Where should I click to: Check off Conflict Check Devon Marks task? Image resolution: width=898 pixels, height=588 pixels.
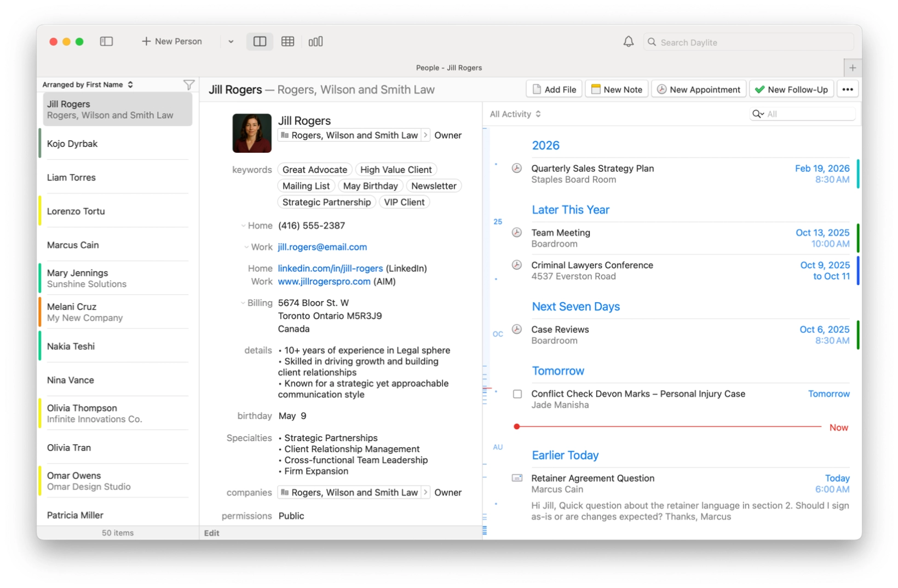[517, 394]
